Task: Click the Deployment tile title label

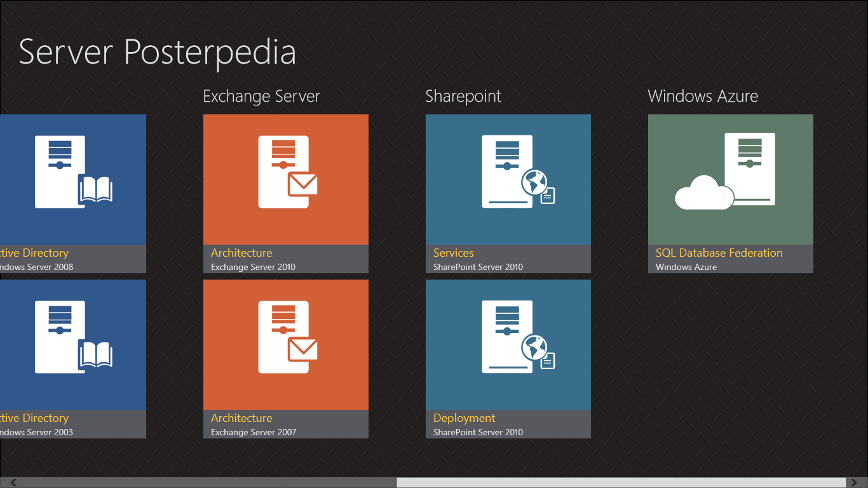Action: pyautogui.click(x=464, y=418)
